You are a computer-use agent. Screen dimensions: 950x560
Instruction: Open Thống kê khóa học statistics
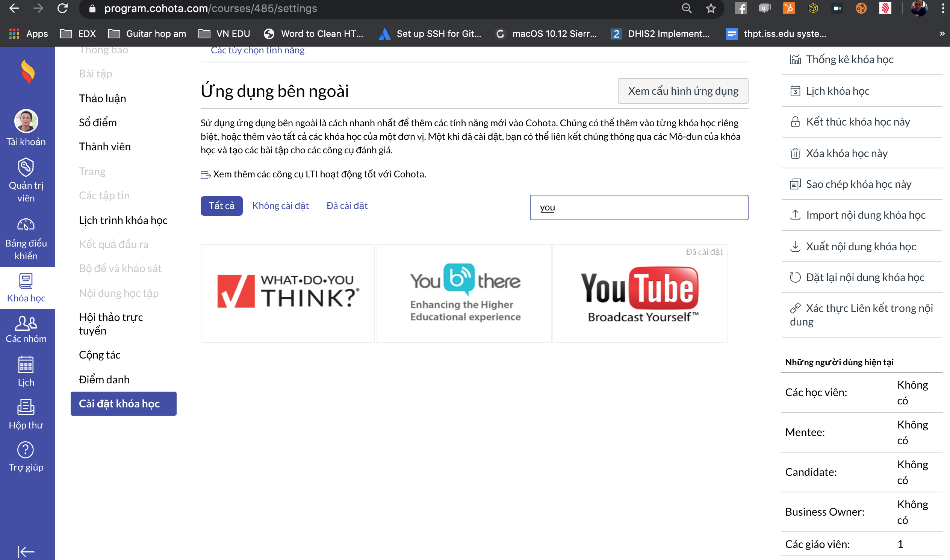click(841, 59)
